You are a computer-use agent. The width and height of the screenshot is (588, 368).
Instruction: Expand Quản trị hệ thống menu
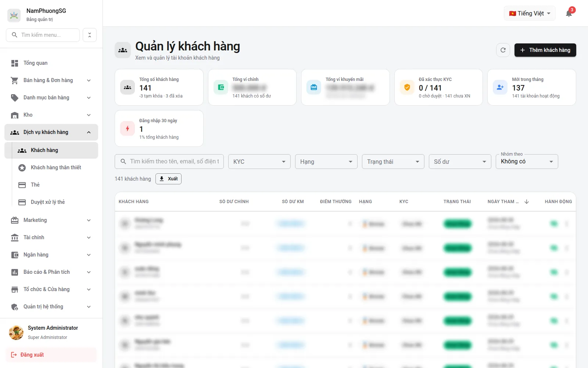click(51, 307)
